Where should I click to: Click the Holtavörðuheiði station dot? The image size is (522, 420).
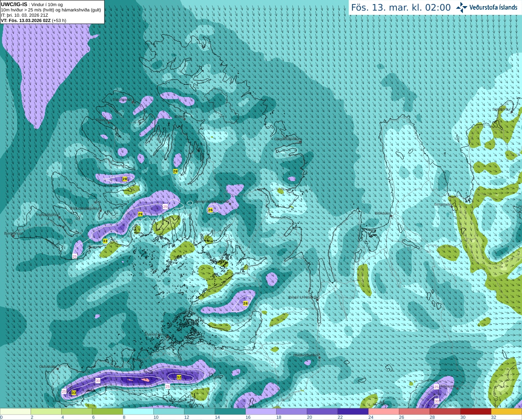[x=319, y=358]
